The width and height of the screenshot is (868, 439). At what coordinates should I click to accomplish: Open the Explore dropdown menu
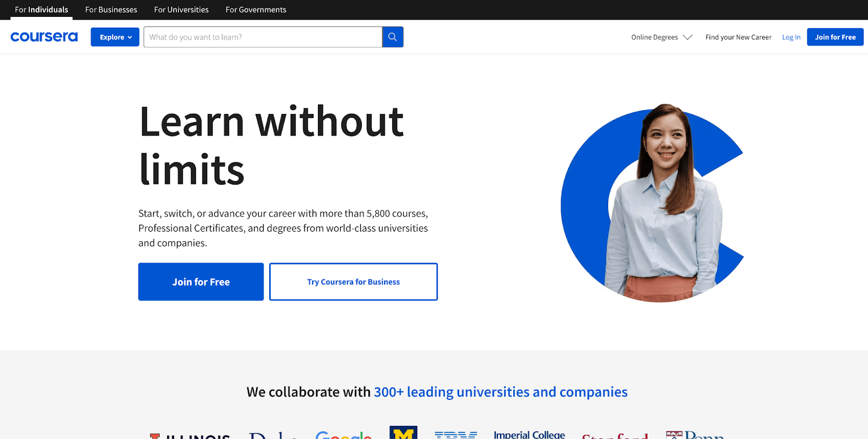115,37
